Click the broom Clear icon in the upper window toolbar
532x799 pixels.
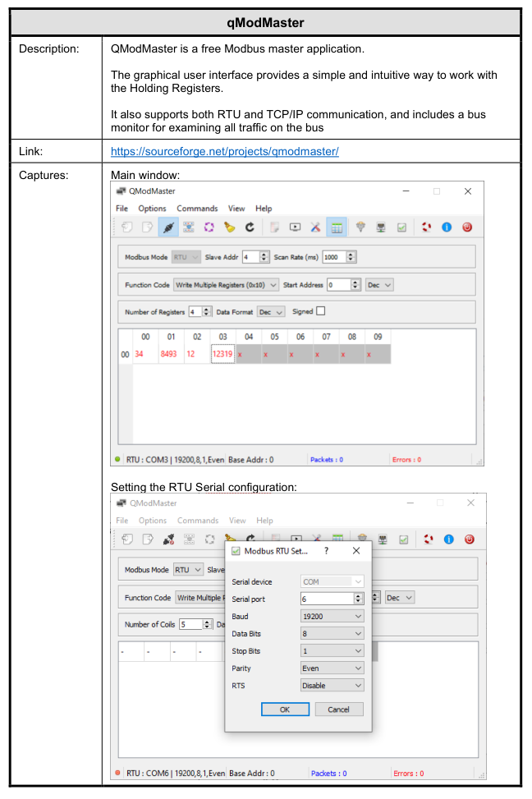click(x=229, y=227)
